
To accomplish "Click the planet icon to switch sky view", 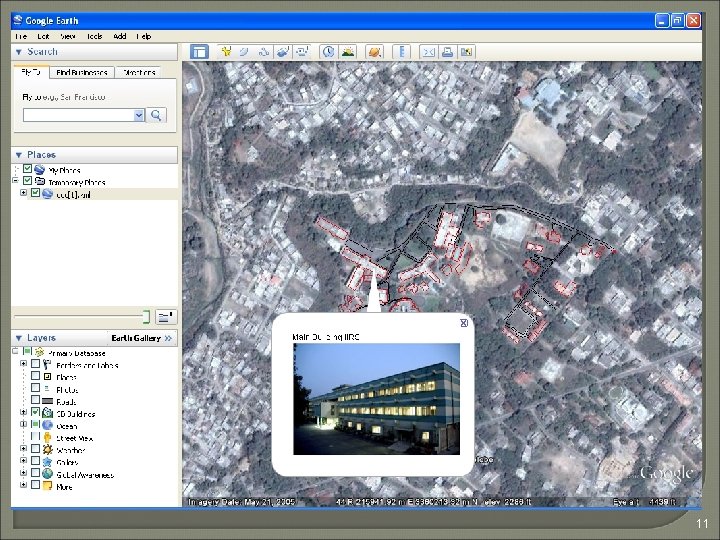I will [x=375, y=52].
